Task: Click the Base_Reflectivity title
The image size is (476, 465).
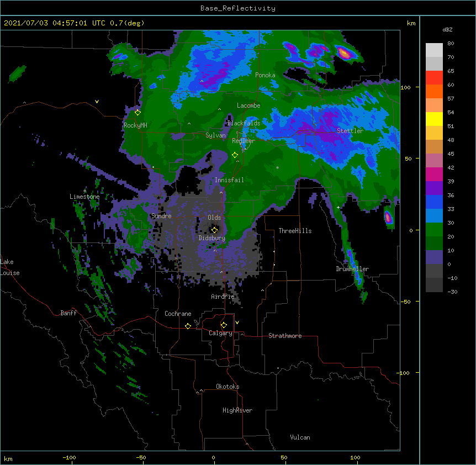Action: pyautogui.click(x=238, y=8)
